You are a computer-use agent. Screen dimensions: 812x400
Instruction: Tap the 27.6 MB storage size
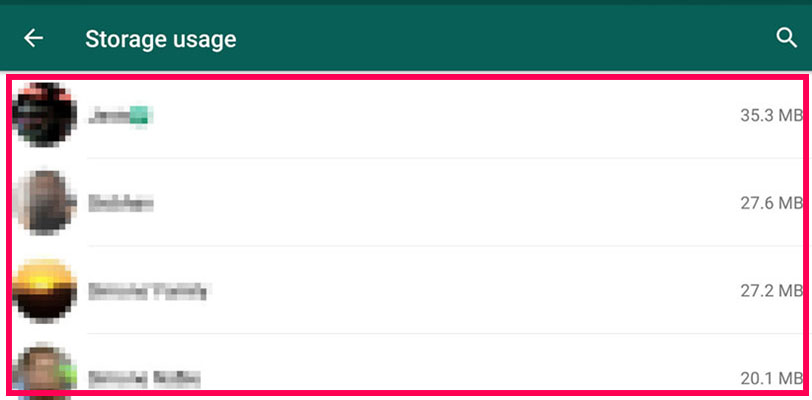[771, 203]
